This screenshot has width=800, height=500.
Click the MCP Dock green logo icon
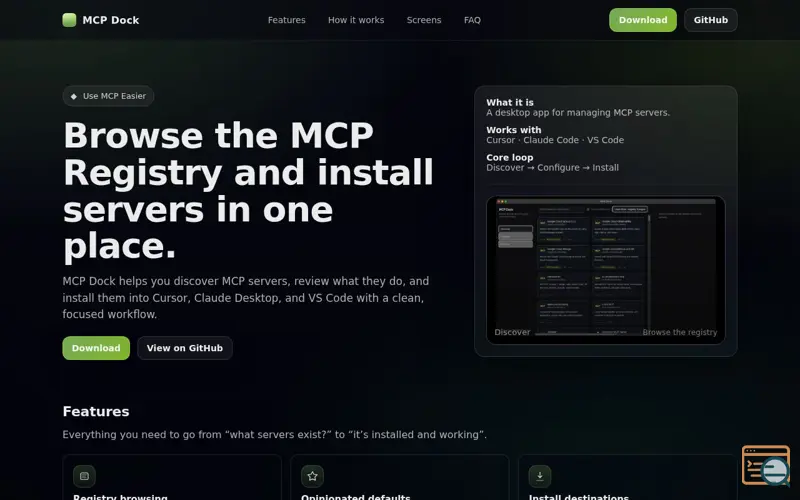click(x=69, y=20)
